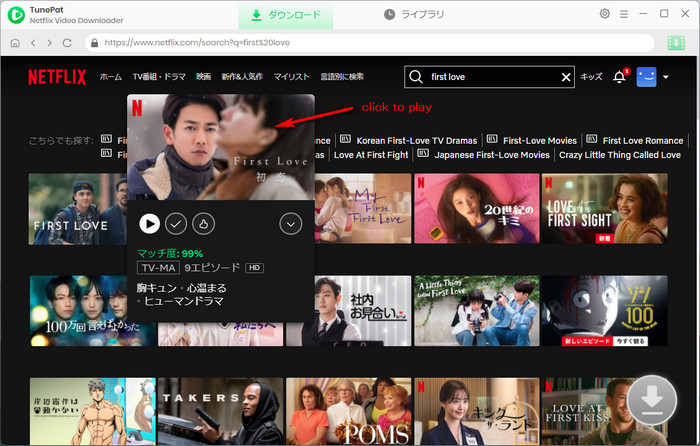The width and height of the screenshot is (700, 446).
Task: Open the ダウンロード tab
Action: pos(286,15)
